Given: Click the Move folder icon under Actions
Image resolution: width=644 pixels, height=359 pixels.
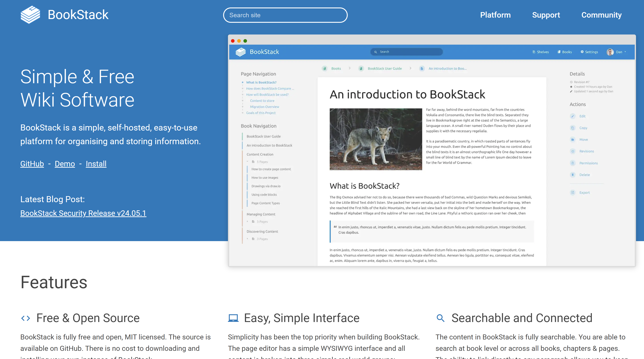Looking at the screenshot, I should click(572, 140).
